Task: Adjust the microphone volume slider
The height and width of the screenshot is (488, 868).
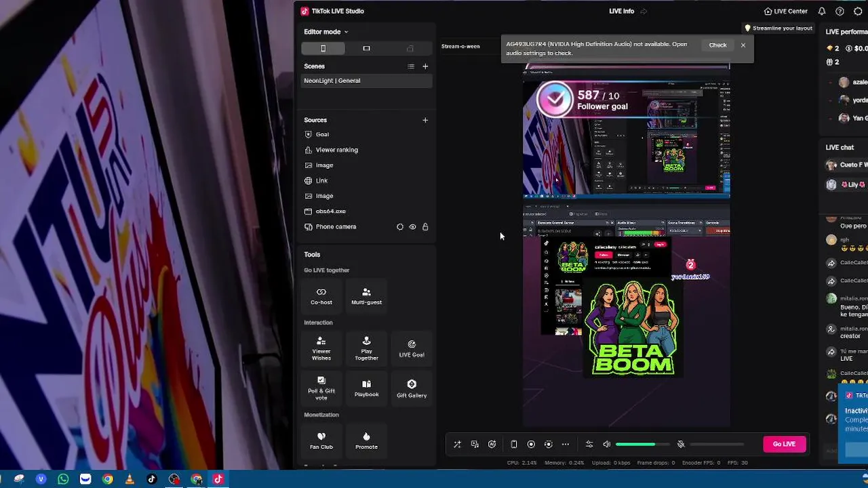Action: tap(717, 445)
